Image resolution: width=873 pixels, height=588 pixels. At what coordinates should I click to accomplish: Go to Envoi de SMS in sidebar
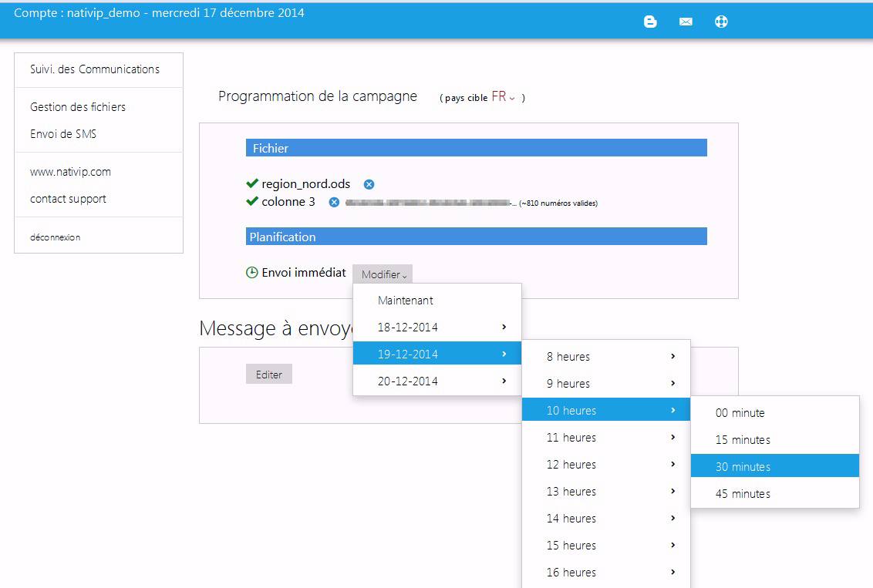pos(63,134)
